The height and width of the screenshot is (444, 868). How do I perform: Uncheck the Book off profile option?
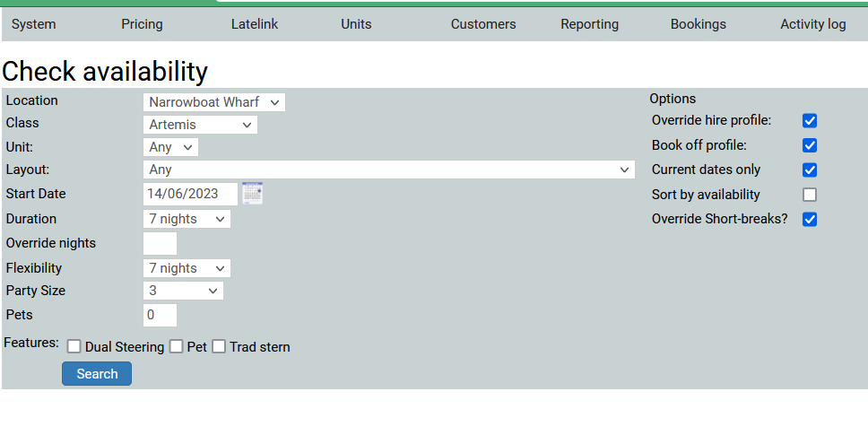[x=810, y=145]
